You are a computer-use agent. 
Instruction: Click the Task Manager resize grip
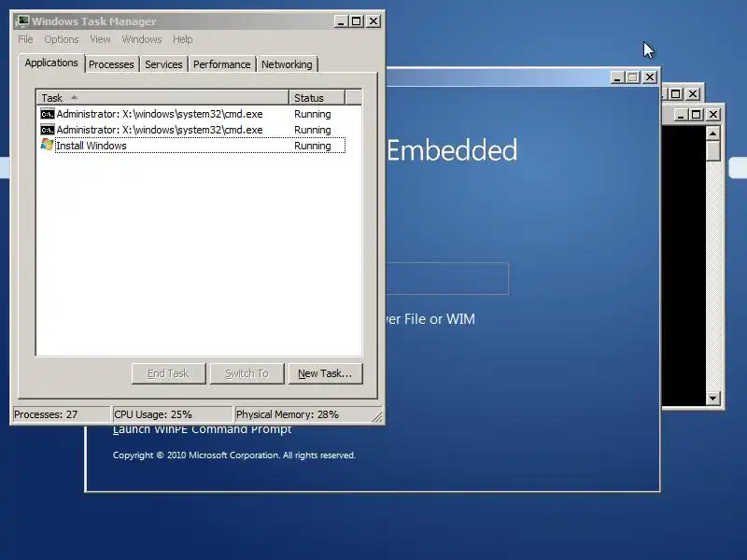click(x=377, y=416)
